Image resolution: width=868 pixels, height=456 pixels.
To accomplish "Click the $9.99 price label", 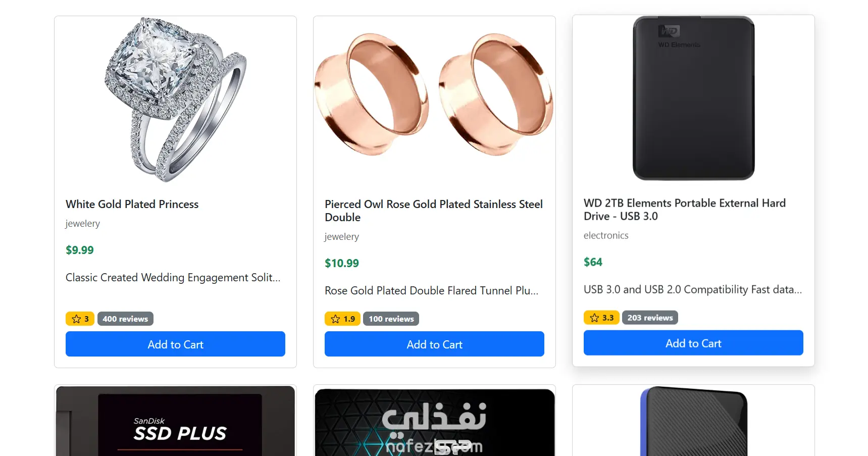I will (x=80, y=250).
